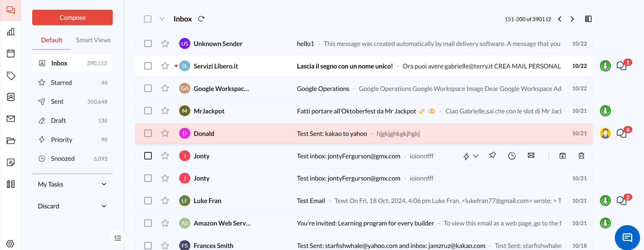
Task: Expand the My Tasks section
Action: tap(104, 184)
